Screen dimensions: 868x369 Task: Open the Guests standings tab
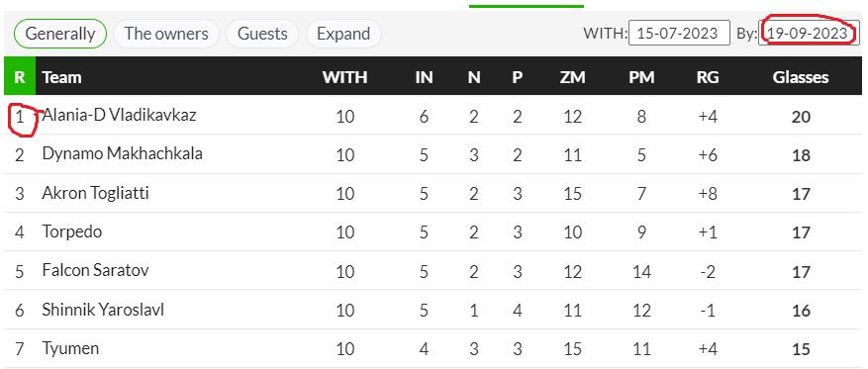click(x=262, y=34)
